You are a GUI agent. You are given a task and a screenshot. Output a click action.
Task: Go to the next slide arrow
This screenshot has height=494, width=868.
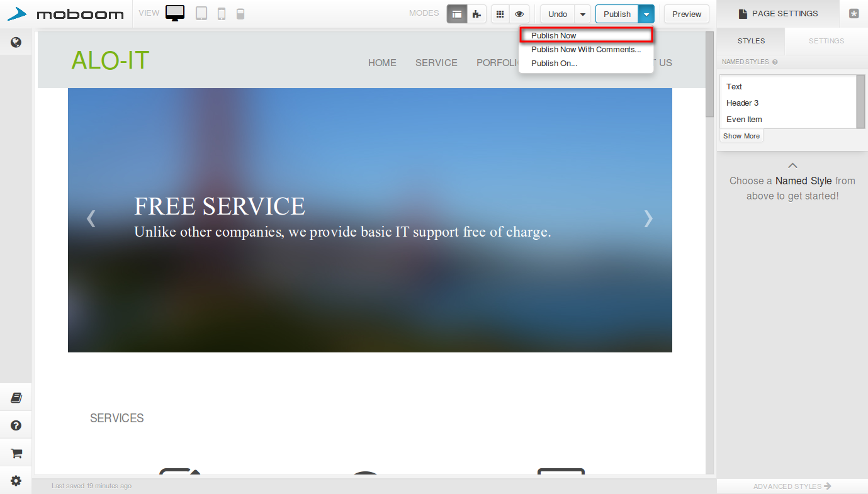click(648, 218)
